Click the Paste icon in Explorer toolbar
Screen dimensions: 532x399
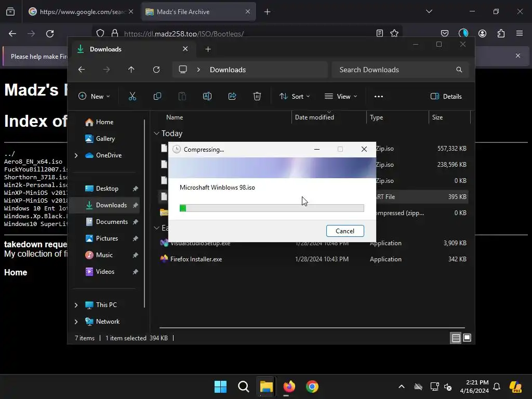pos(182,96)
